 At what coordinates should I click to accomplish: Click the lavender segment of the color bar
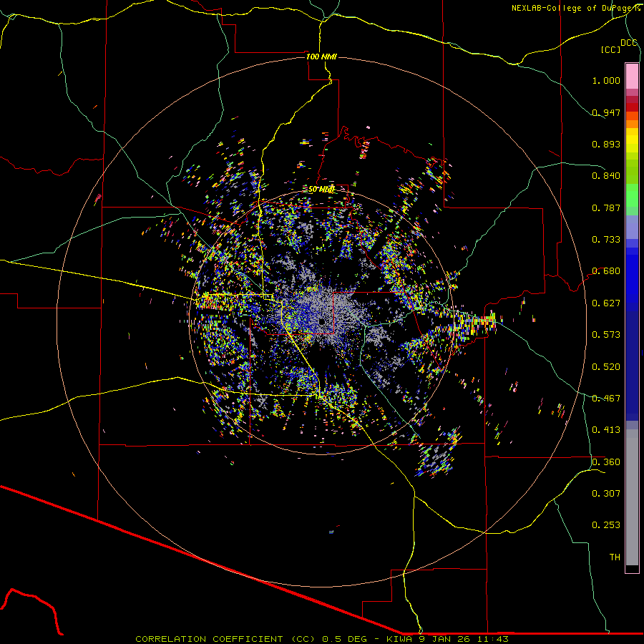click(x=632, y=227)
